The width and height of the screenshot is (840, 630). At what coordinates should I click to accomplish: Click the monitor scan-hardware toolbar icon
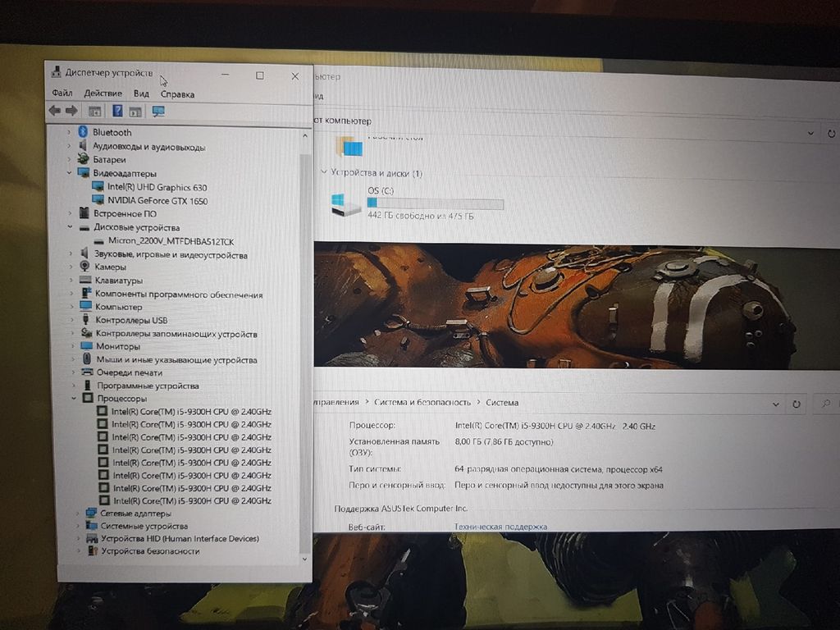[158, 112]
